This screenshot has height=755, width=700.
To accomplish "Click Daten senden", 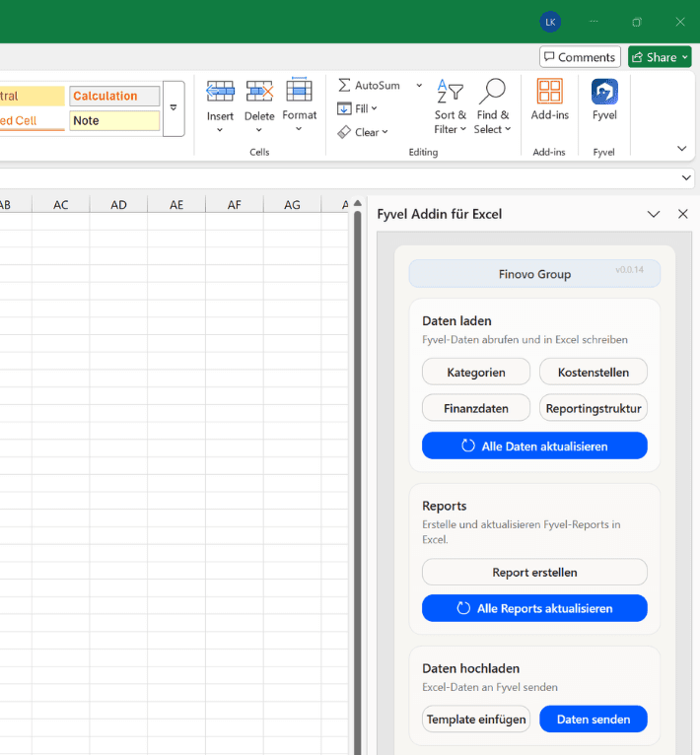I will pos(594,719).
